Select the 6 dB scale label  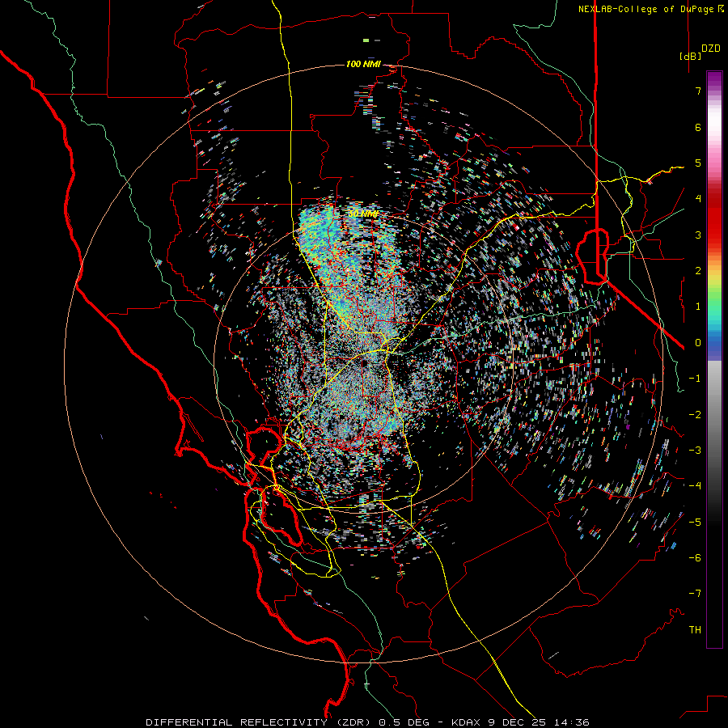tap(698, 127)
